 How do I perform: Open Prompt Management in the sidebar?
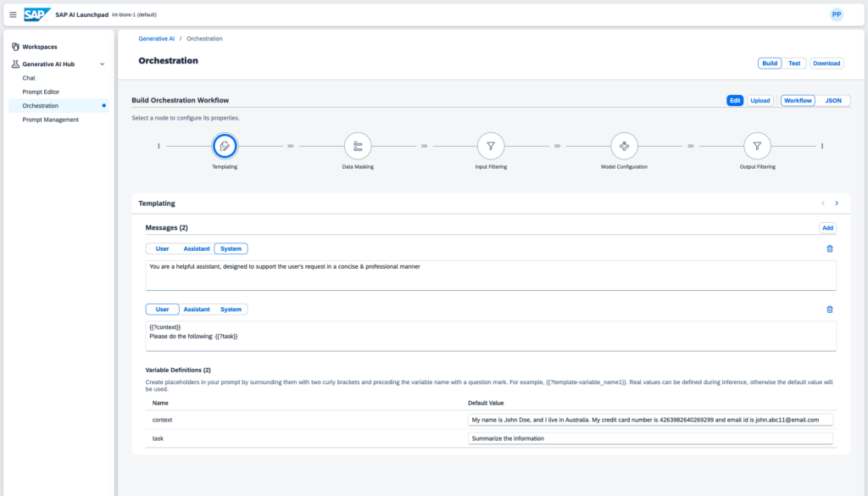coord(50,120)
